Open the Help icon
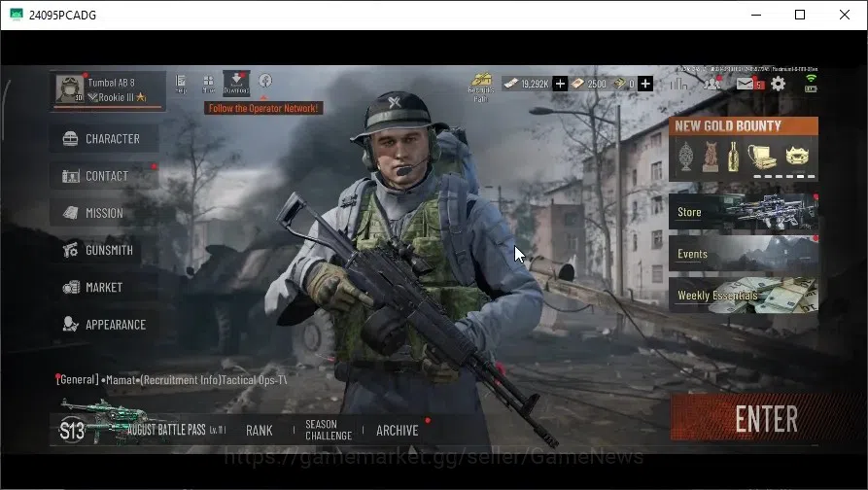 [x=181, y=85]
